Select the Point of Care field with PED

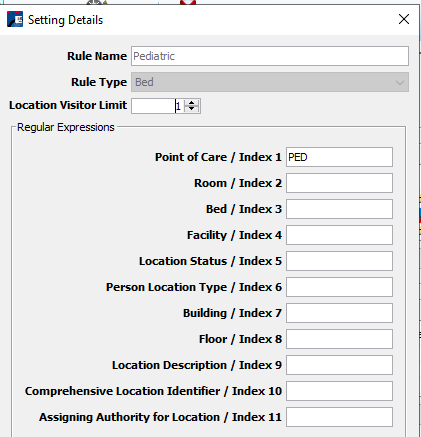[339, 157]
